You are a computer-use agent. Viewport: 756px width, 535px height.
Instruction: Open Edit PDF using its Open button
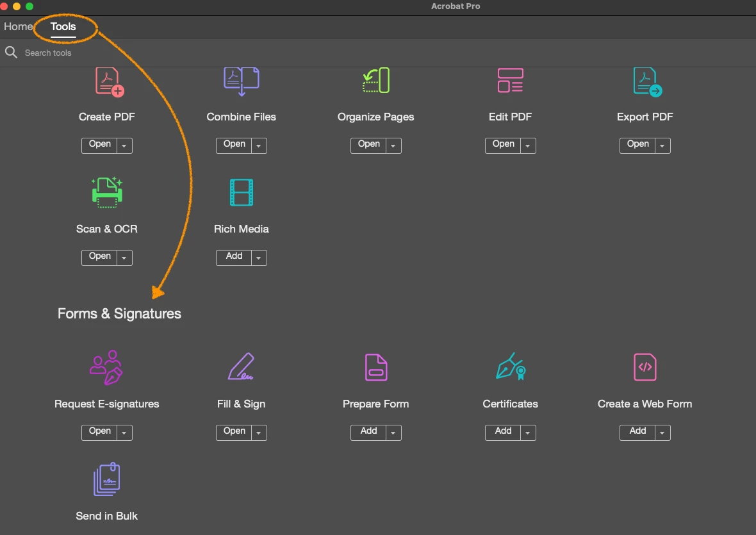pos(503,145)
